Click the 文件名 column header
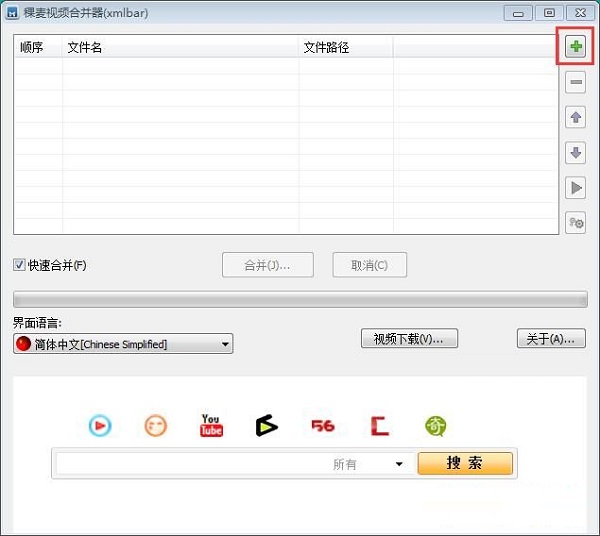This screenshot has height=536, width=600. click(180, 47)
